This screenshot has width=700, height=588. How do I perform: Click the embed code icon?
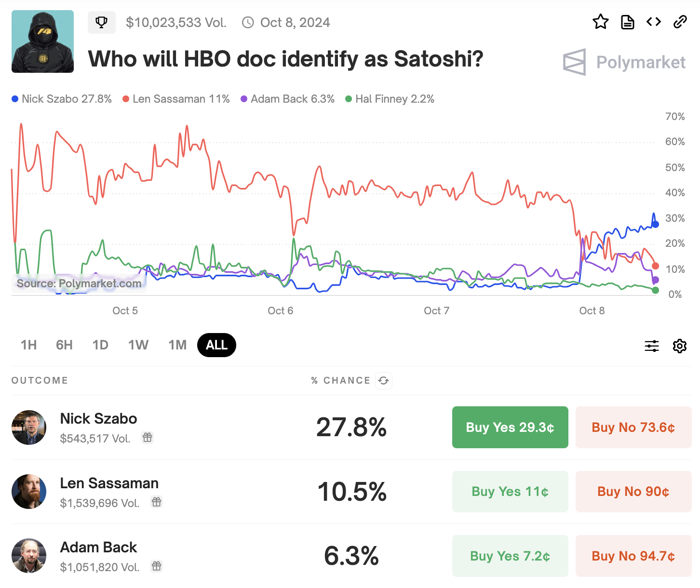654,22
